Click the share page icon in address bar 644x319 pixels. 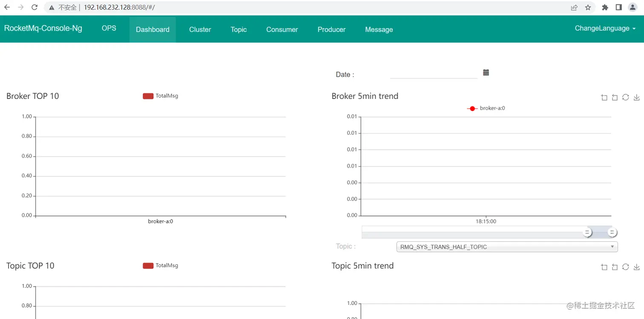point(574,7)
